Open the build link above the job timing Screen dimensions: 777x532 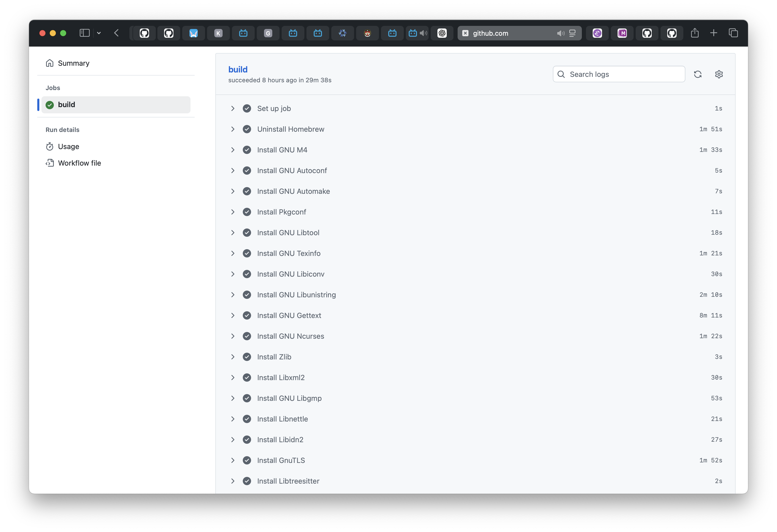pyautogui.click(x=238, y=69)
